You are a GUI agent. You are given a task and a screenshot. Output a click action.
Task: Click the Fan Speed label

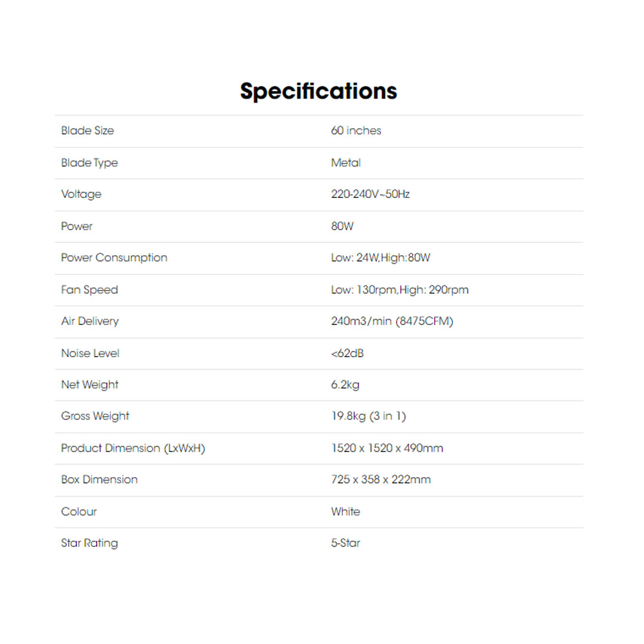click(x=89, y=290)
